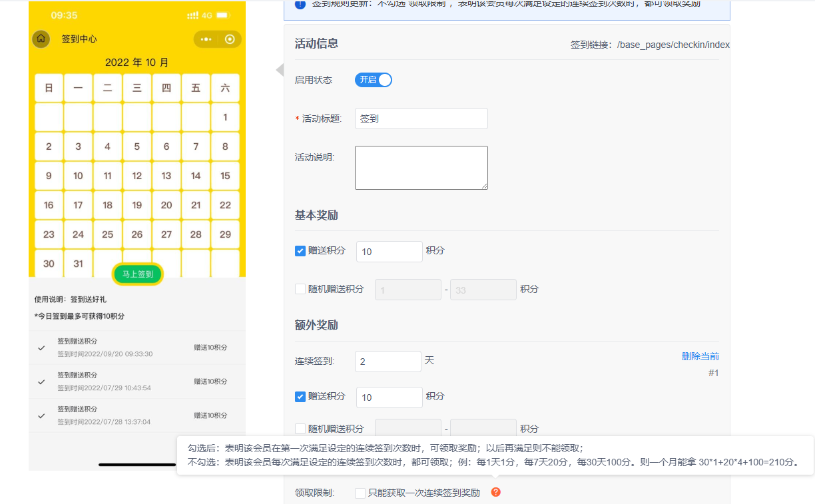The image size is (815, 504).
Task: Tap the battery icon in the phone status bar
Action: click(x=222, y=15)
